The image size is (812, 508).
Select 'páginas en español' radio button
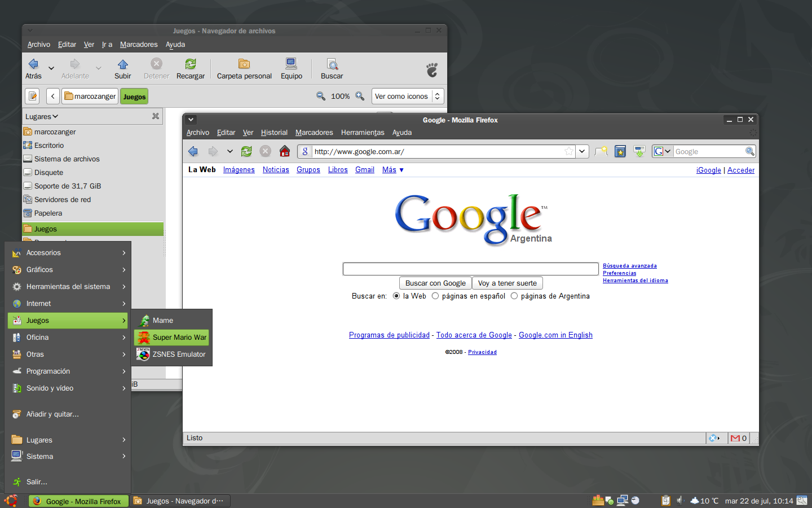435,296
